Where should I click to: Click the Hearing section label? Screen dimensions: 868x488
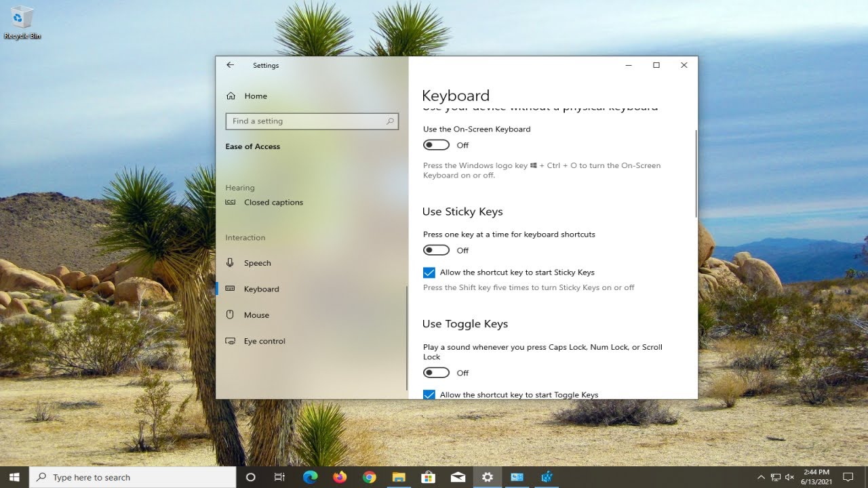coord(240,188)
